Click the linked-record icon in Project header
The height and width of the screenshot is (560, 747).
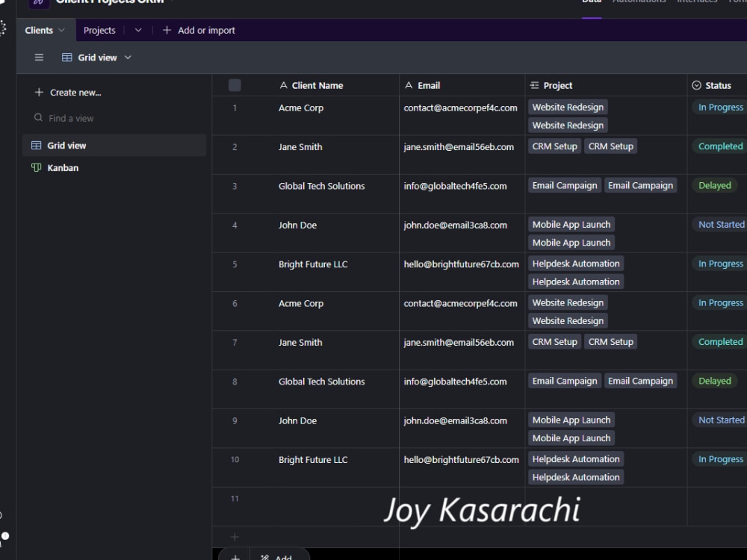[x=535, y=85]
